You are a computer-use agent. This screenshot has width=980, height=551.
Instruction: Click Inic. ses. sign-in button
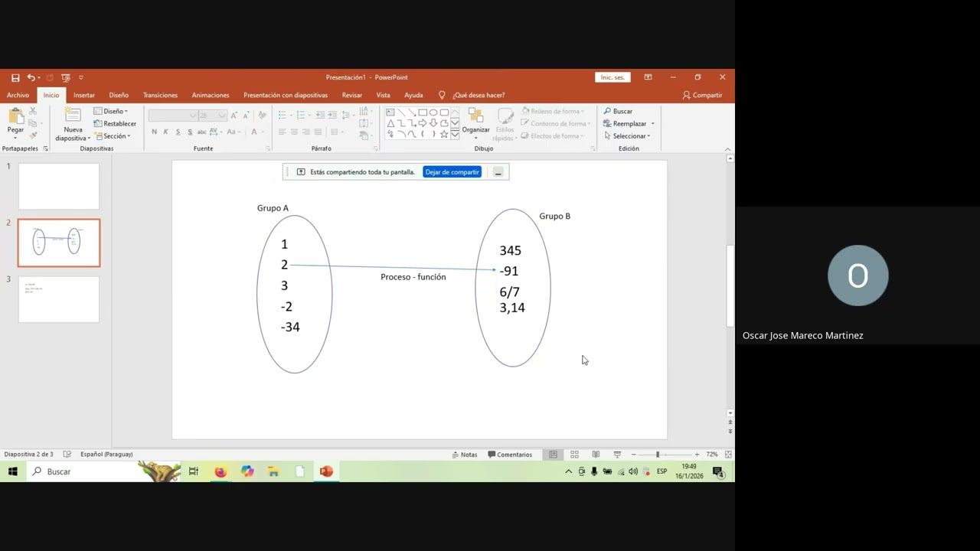click(612, 77)
